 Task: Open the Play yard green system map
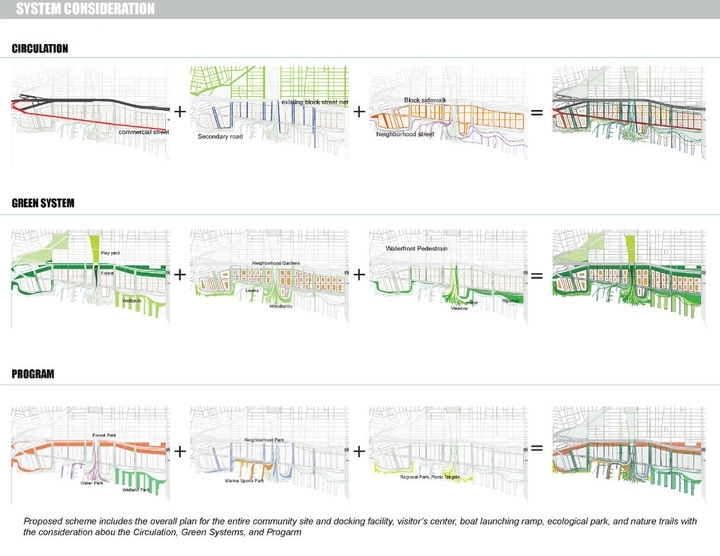coord(90,278)
